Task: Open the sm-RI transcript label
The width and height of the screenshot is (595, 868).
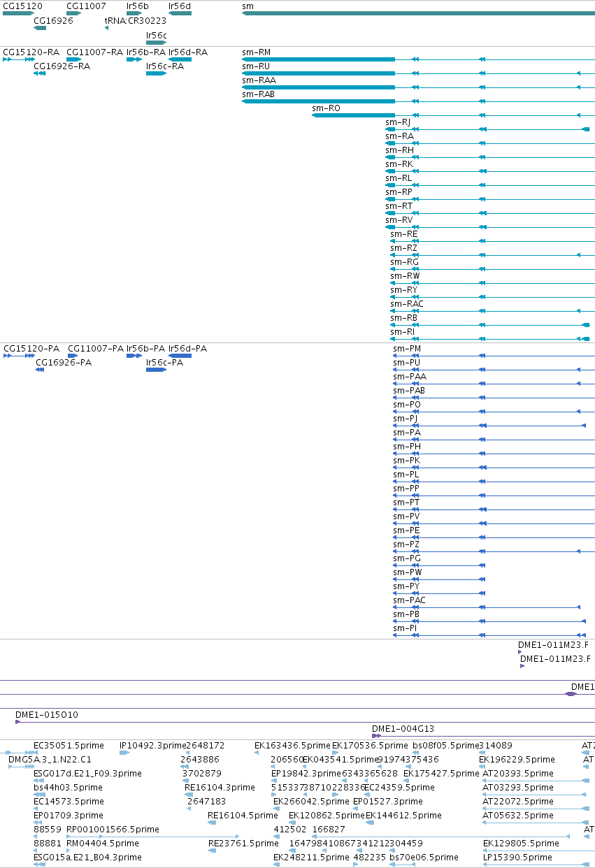Action: (402, 332)
